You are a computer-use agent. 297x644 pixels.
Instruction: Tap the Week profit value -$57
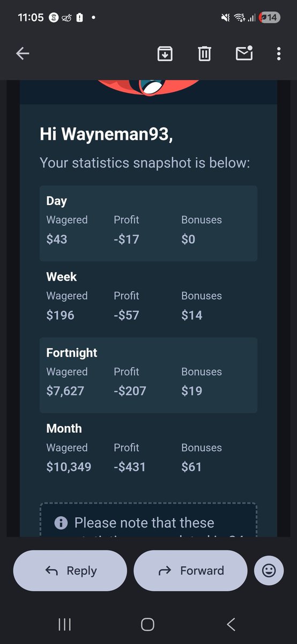(x=127, y=315)
